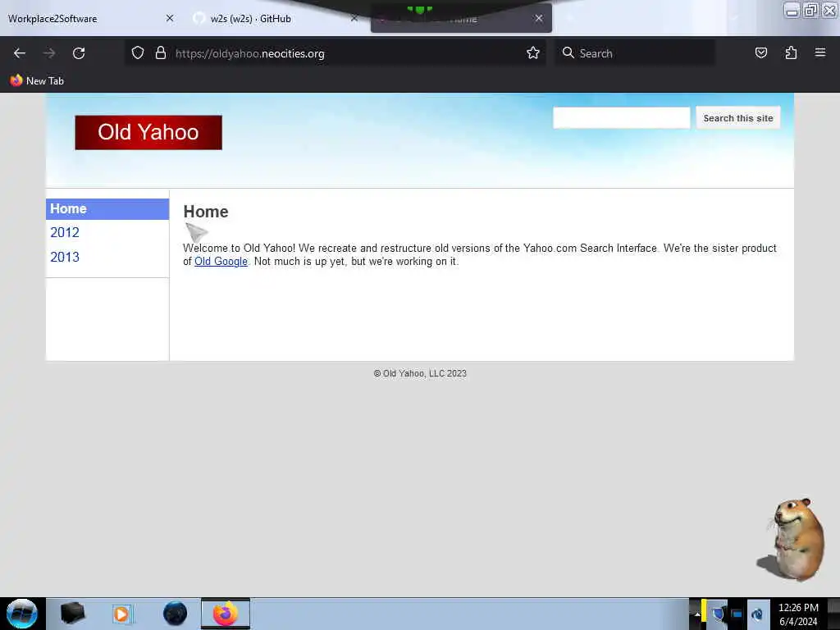Open the Firefox hamburger menu

pyautogui.click(x=820, y=52)
